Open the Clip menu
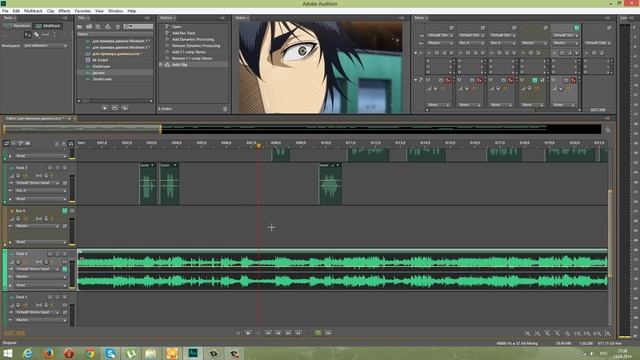640x360 pixels. tap(50, 11)
